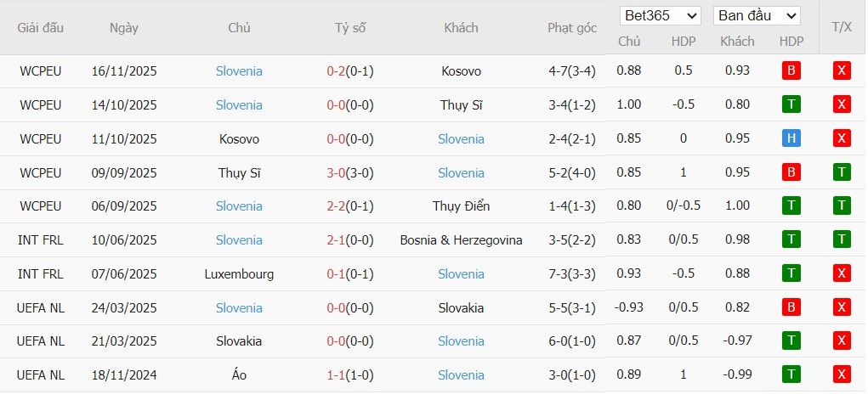Click the Tỷ số column header
This screenshot has width=868, height=394.
(350, 28)
